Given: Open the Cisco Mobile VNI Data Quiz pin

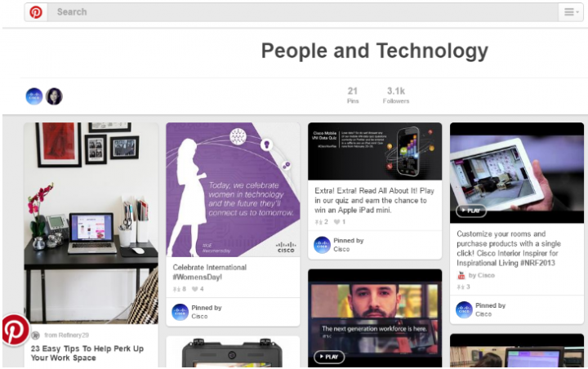Looking at the screenshot, I should (x=375, y=151).
